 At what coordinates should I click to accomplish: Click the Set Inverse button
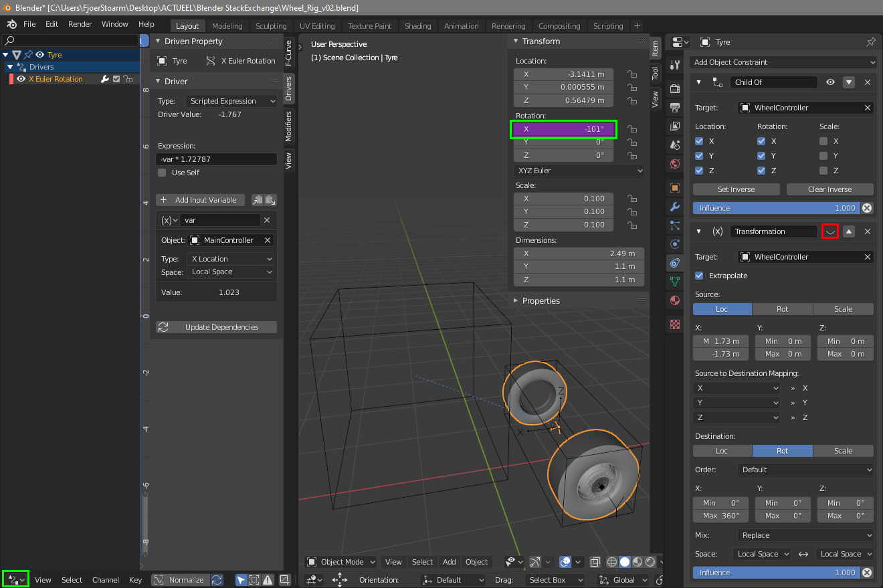point(737,189)
